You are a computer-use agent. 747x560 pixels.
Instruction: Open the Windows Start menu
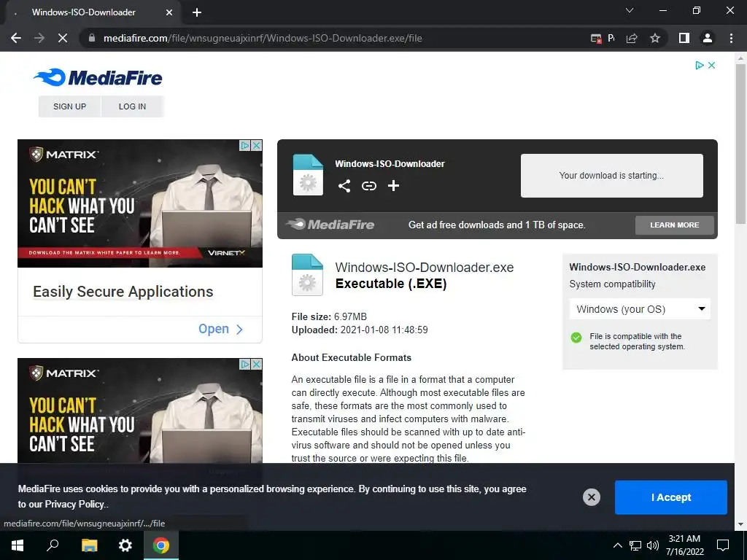[18, 545]
